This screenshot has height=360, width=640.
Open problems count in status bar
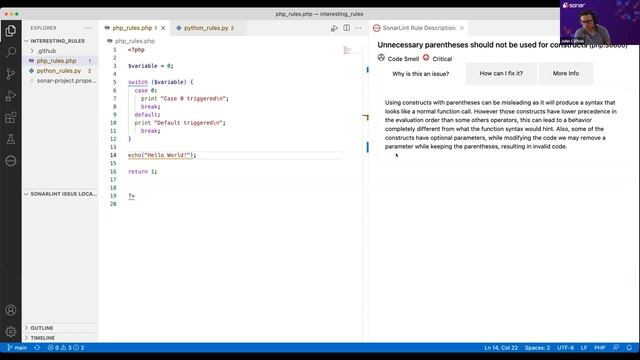click(x=66, y=348)
